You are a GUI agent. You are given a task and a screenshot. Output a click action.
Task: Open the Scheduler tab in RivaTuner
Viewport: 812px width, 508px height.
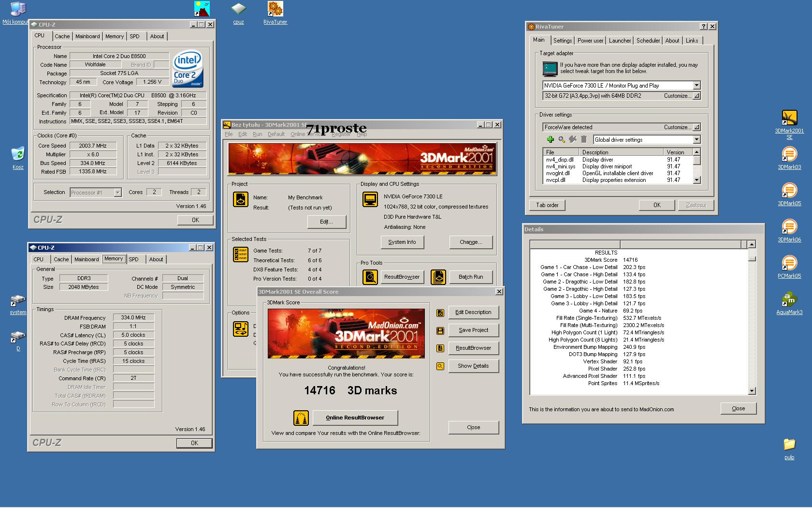click(648, 41)
